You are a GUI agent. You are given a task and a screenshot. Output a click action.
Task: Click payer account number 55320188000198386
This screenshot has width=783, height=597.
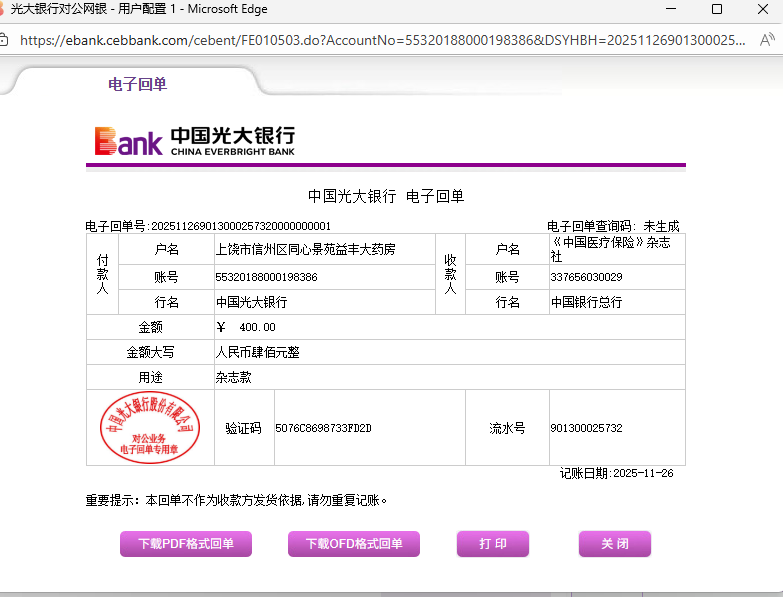point(267,277)
